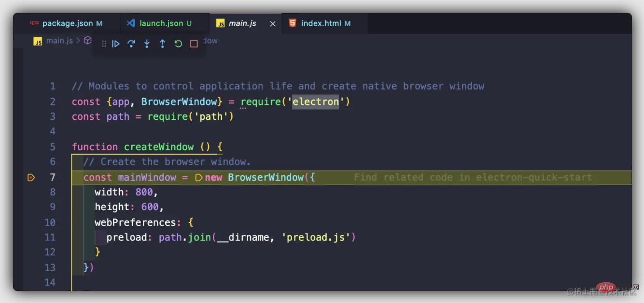Image resolution: width=644 pixels, height=303 pixels.
Task: Click the width value 800
Action: 144,192
